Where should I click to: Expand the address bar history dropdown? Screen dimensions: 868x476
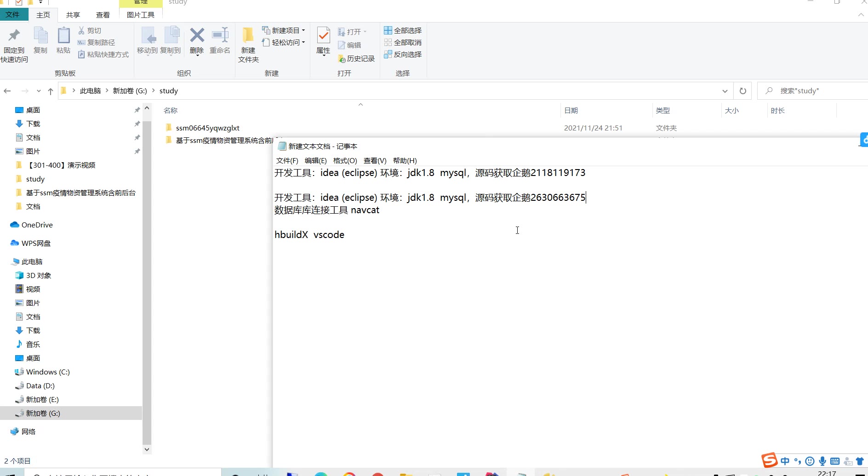click(x=725, y=91)
